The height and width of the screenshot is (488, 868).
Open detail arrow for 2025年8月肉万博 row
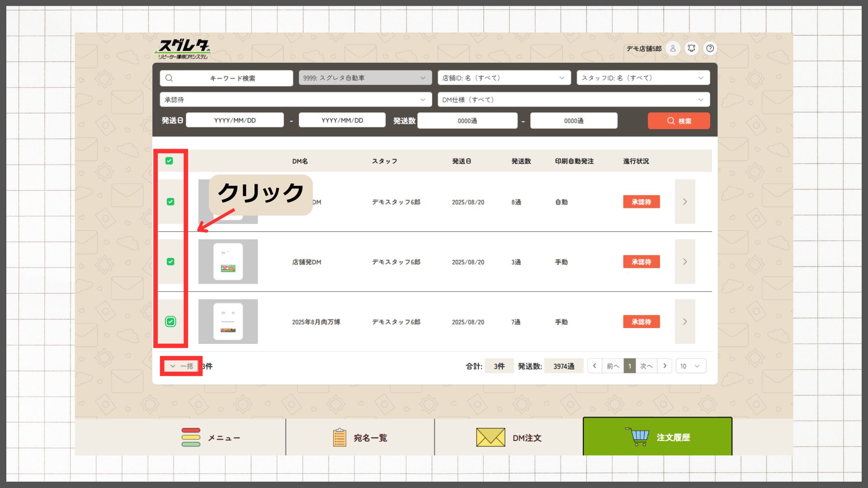[684, 322]
